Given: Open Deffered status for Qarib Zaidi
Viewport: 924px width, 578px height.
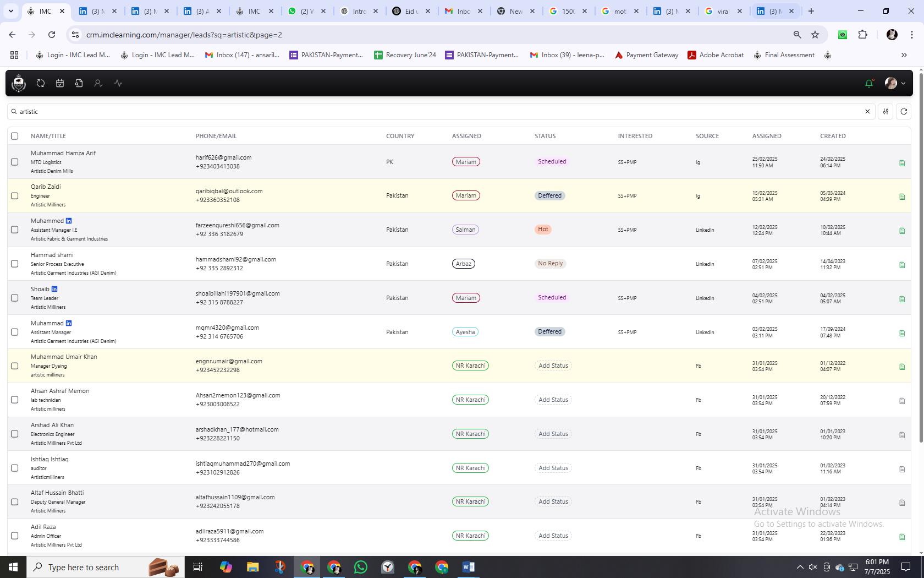Looking at the screenshot, I should [549, 195].
